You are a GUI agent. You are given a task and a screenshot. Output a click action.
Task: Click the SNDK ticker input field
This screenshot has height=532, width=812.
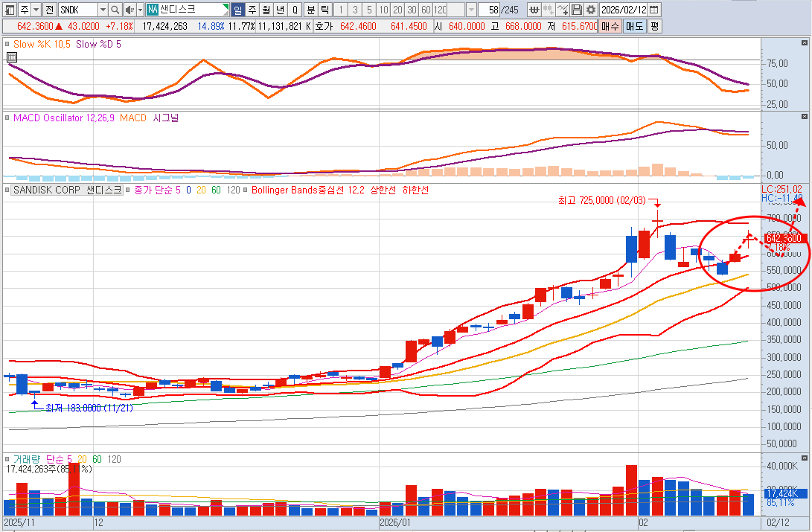(x=77, y=10)
